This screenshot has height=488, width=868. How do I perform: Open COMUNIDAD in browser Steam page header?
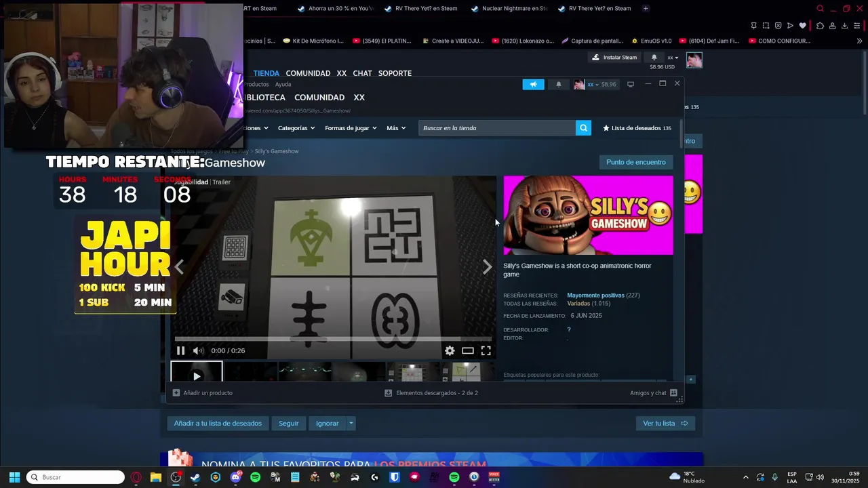point(308,73)
